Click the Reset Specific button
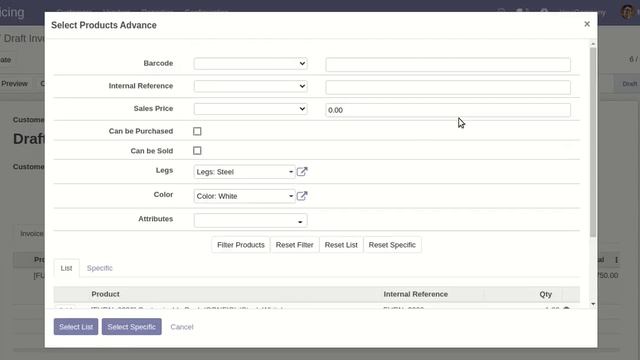This screenshot has width=640, height=360. 392,245
